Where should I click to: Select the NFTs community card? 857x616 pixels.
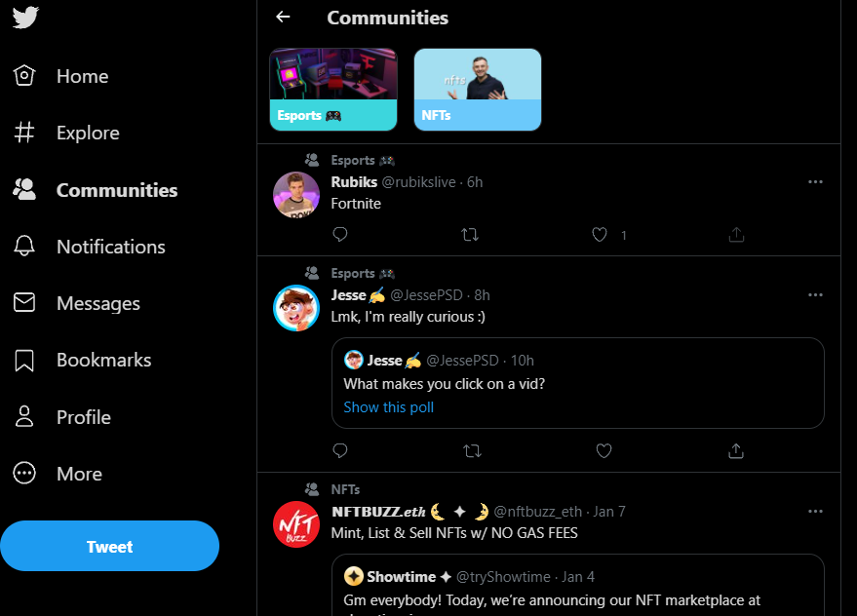click(477, 90)
